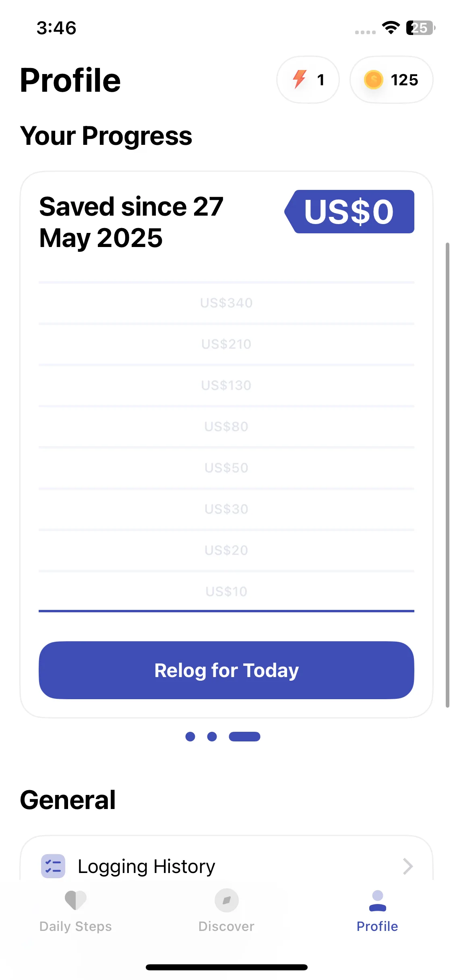Click the vertical scrollbar on right edge
Image resolution: width=453 pixels, height=980 pixels.
coord(447,475)
